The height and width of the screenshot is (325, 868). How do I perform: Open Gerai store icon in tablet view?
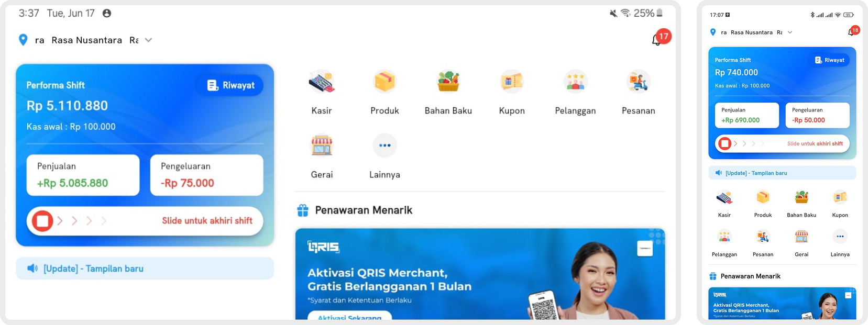322,145
